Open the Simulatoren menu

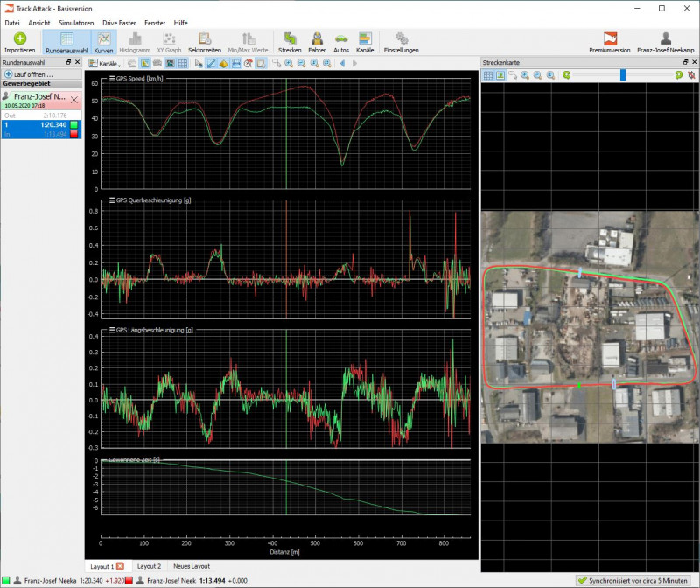pyautogui.click(x=76, y=22)
